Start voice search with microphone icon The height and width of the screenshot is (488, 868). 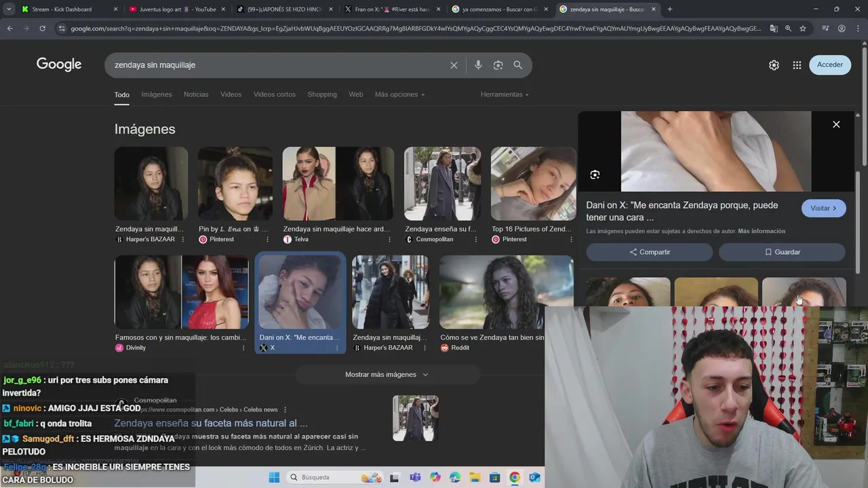pyautogui.click(x=478, y=65)
